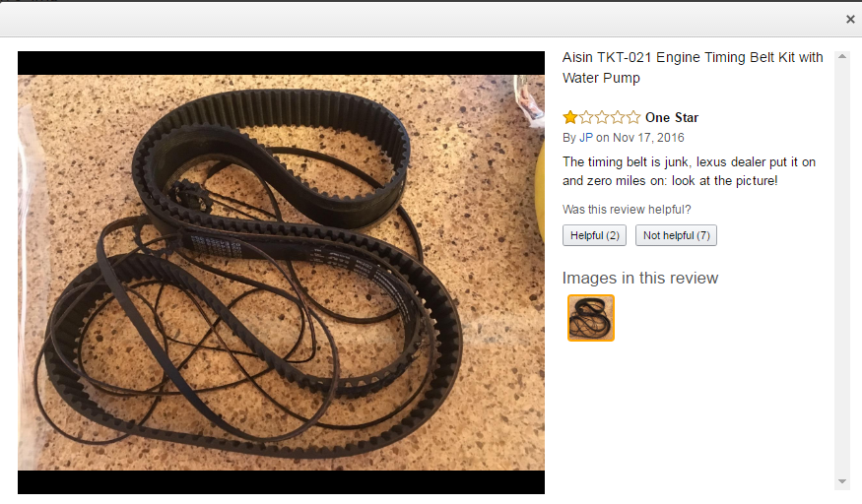
Task: Click the fifth last star icon
Action: (633, 117)
